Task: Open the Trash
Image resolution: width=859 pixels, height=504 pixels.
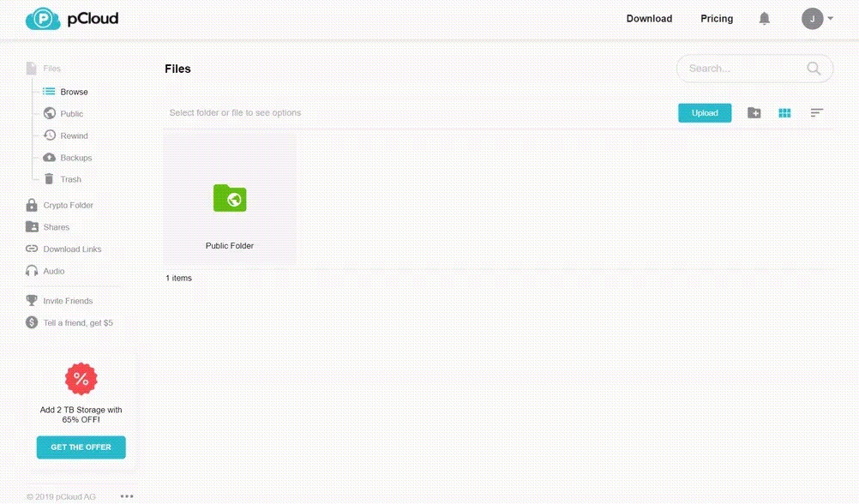Action: (x=49, y=179)
